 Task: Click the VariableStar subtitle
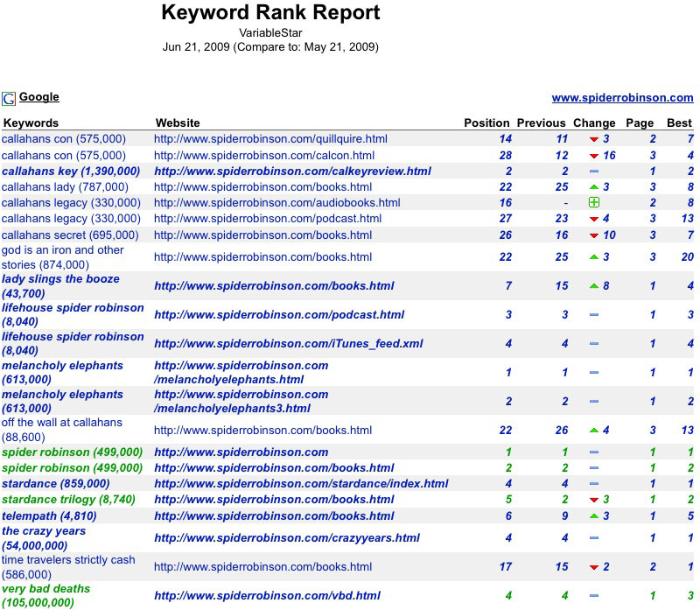[270, 33]
